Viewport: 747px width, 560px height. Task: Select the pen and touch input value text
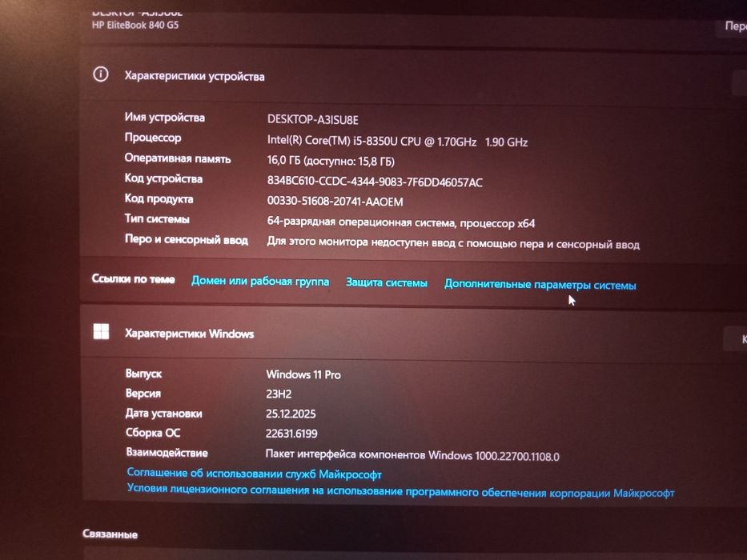tap(453, 243)
